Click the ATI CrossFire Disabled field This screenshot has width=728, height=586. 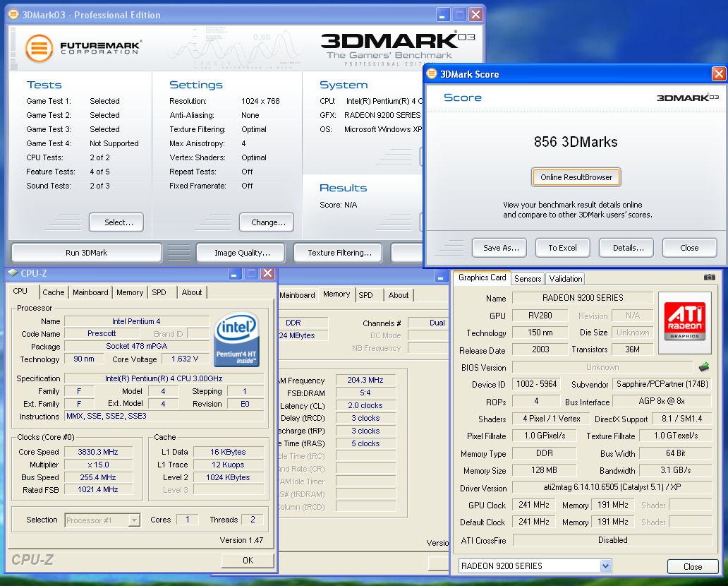coord(612,540)
